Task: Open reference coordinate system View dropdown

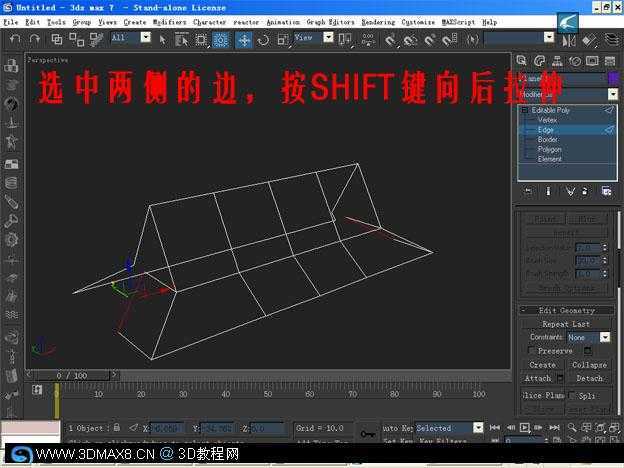Action: [328, 37]
